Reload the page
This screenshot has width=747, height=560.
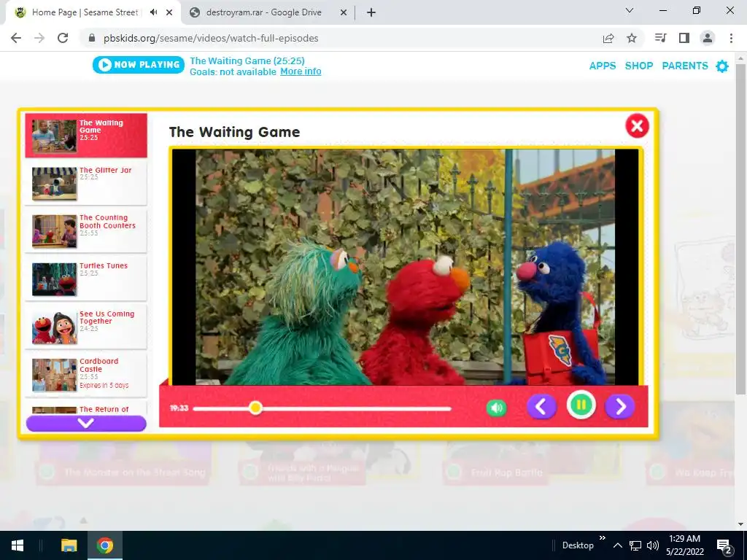pos(63,38)
